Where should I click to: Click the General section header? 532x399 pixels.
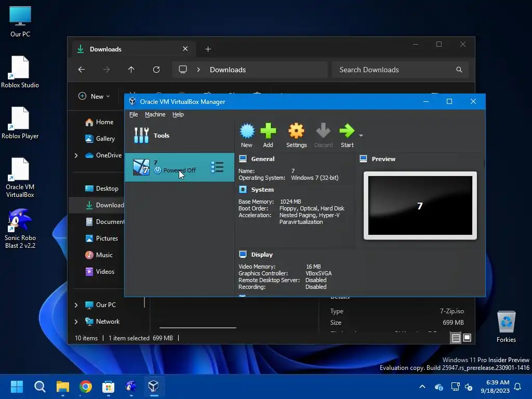pyautogui.click(x=262, y=159)
